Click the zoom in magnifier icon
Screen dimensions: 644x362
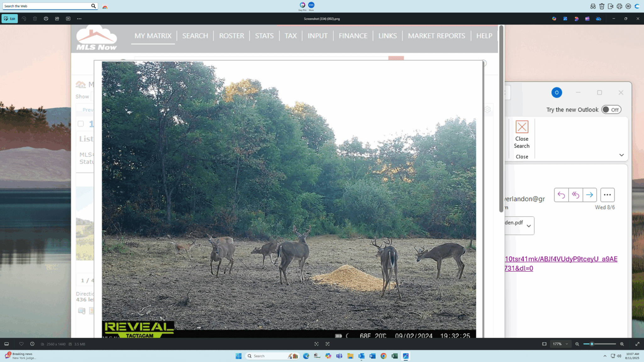coord(622,344)
